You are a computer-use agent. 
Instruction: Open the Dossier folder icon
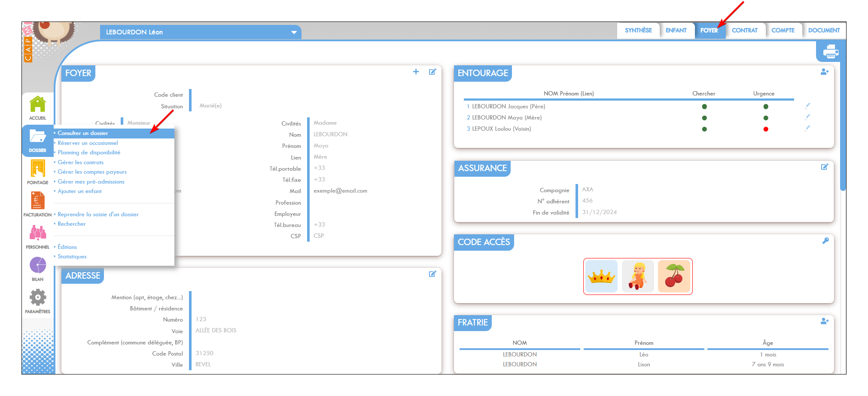click(x=38, y=137)
